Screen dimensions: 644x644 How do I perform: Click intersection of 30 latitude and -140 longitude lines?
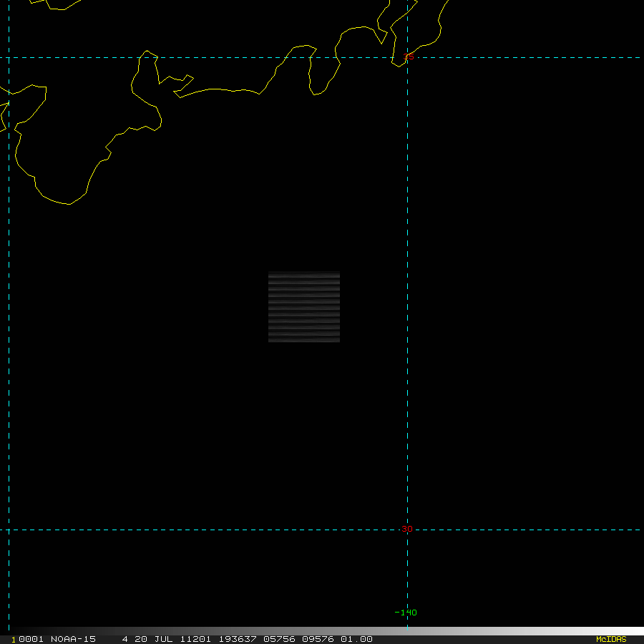(x=407, y=530)
